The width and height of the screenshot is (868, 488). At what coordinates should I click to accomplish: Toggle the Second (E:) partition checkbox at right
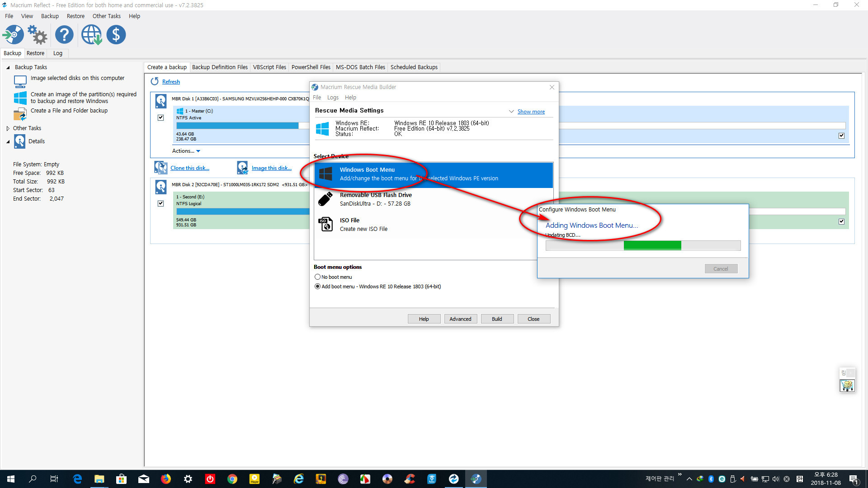pos(841,221)
